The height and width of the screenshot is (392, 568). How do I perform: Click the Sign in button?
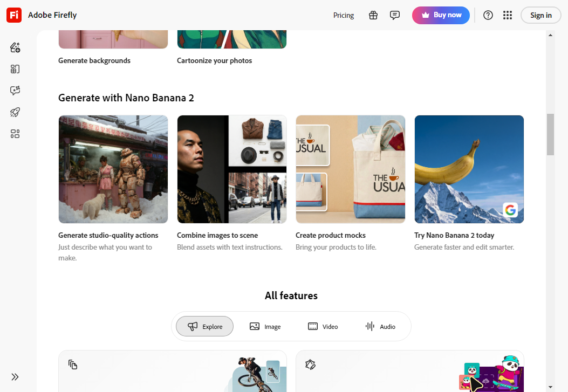[x=541, y=15]
